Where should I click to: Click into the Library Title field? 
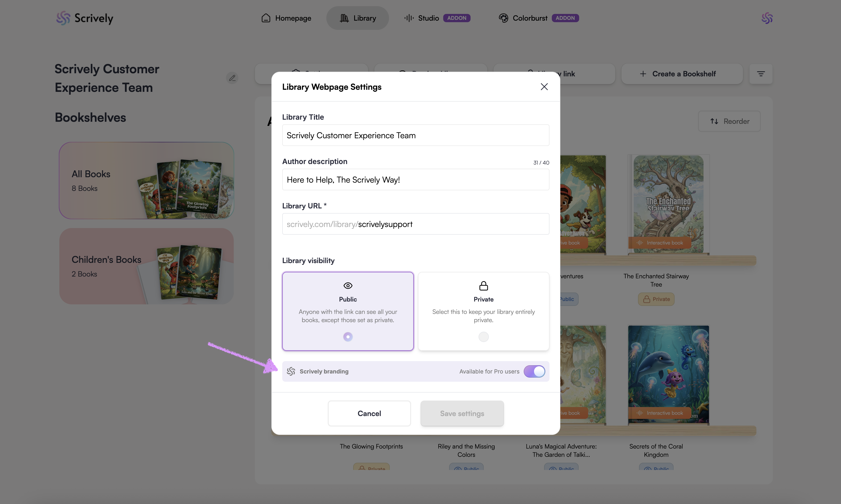415,135
